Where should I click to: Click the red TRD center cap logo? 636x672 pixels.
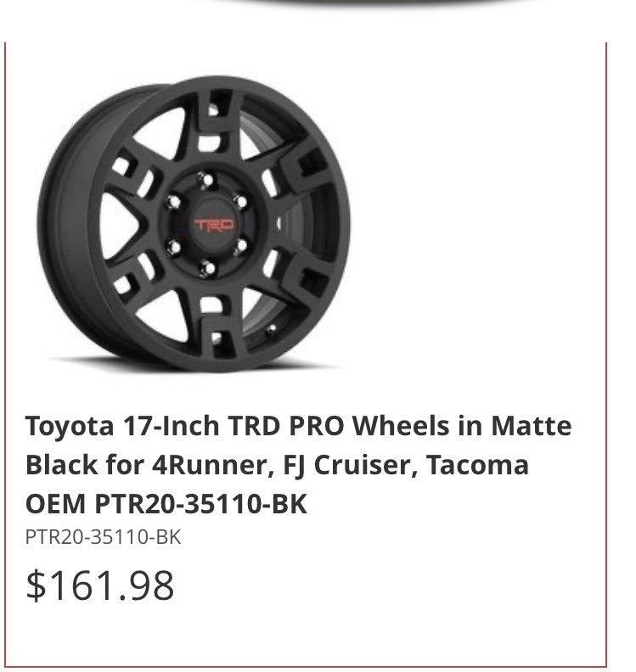[x=214, y=225]
